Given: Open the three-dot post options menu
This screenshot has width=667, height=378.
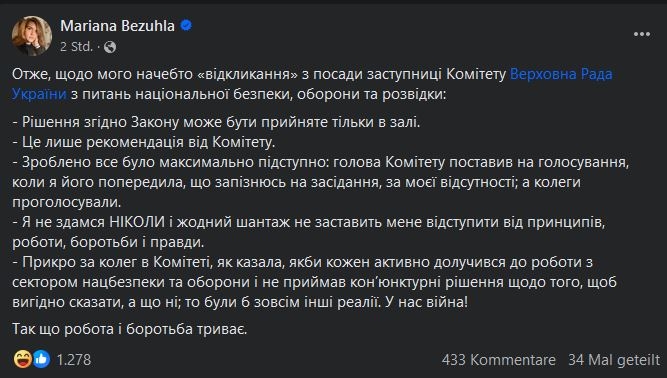Looking at the screenshot, I should pos(641,34).
